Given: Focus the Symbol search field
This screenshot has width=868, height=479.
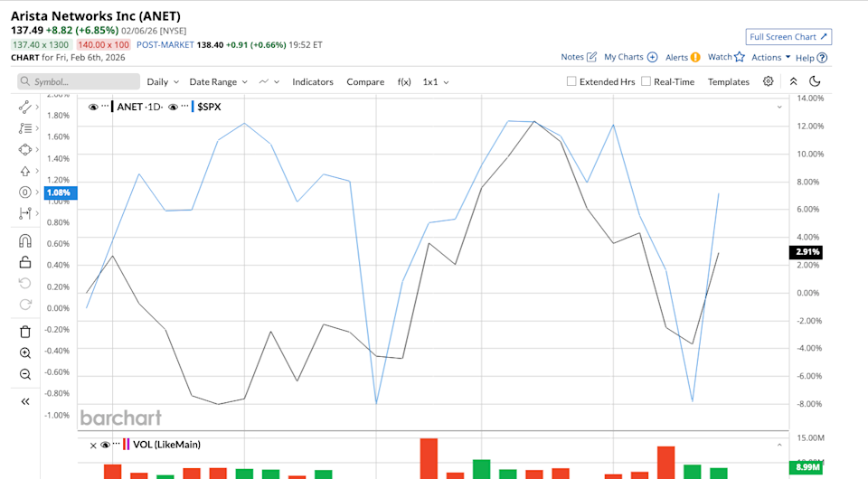Looking at the screenshot, I should [79, 81].
